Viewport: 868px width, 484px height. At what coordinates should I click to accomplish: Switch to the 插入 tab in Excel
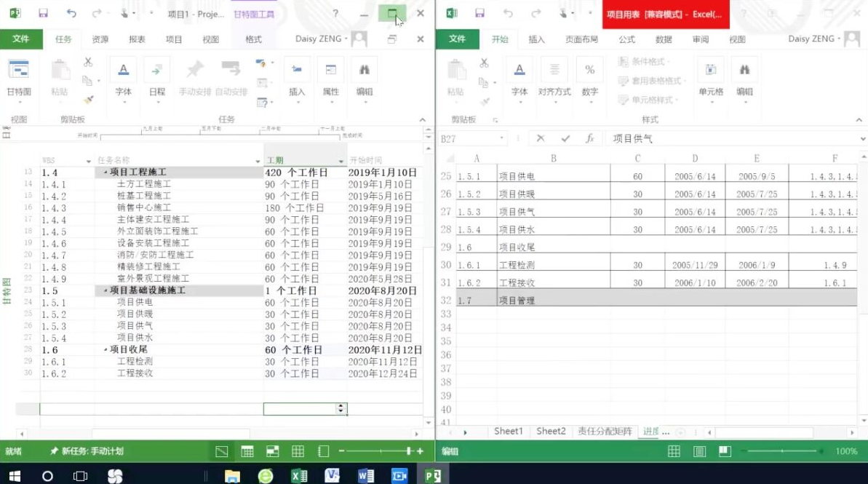coord(536,39)
